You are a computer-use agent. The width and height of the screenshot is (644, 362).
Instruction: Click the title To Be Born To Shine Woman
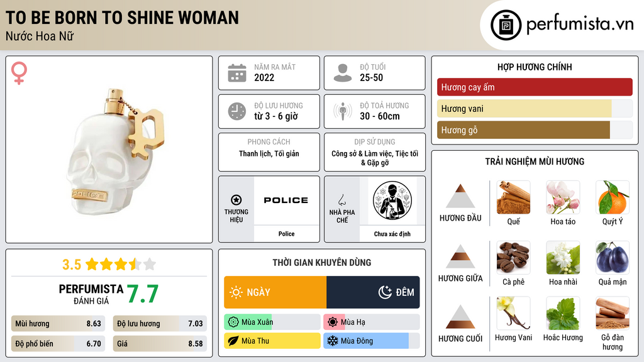(122, 18)
